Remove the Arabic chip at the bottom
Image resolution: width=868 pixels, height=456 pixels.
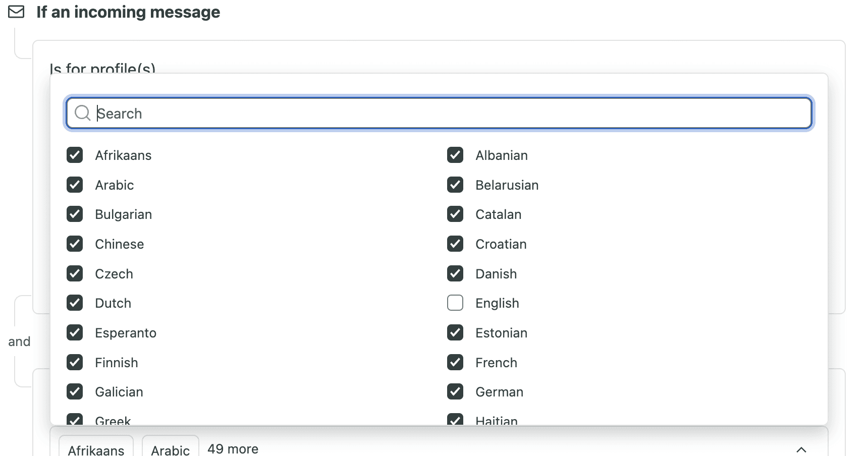click(x=170, y=449)
